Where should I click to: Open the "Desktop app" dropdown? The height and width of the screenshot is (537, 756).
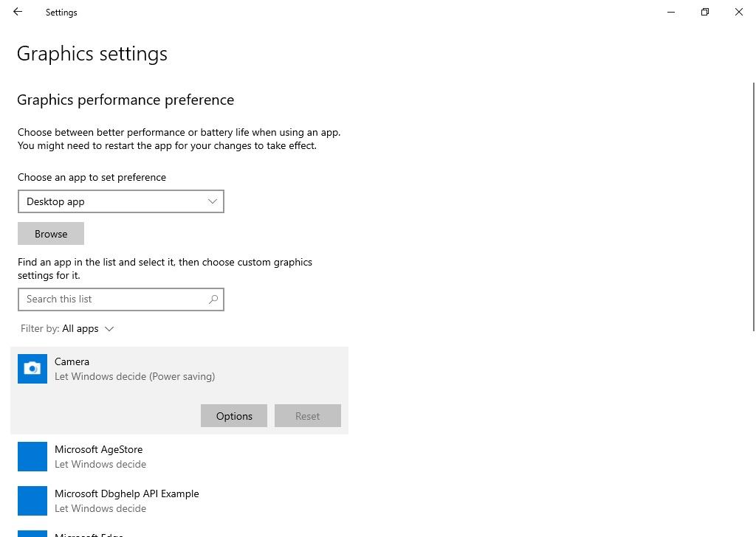120,201
